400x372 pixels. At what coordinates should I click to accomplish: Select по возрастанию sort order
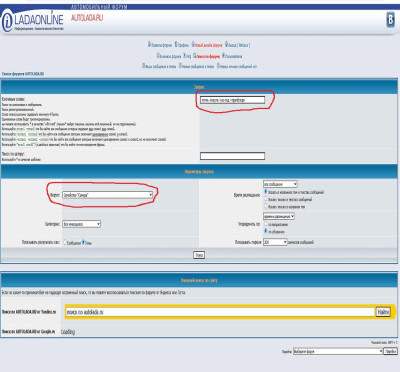(x=266, y=224)
